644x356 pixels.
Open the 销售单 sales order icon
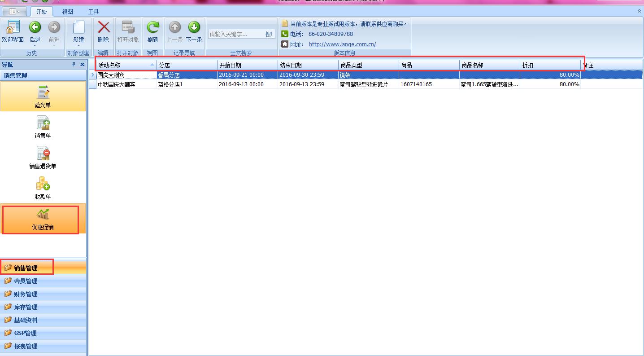pyautogui.click(x=43, y=127)
